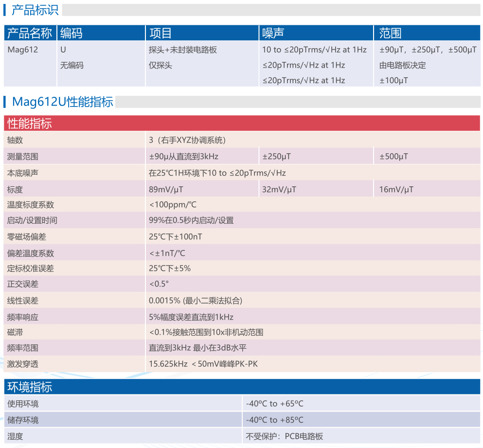
Task: Click the 由电路板决定 range text
Action: (x=402, y=65)
